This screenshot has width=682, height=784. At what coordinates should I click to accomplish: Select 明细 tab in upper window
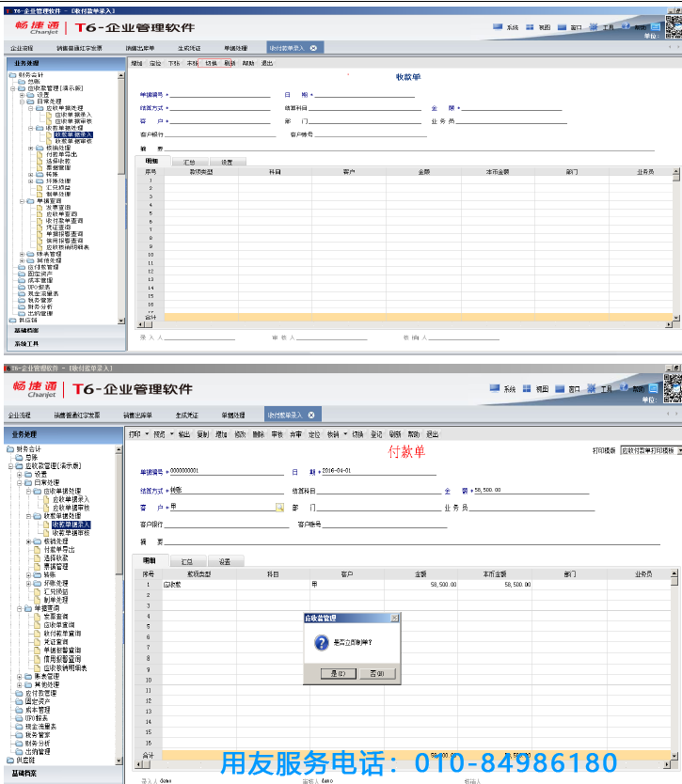point(151,161)
